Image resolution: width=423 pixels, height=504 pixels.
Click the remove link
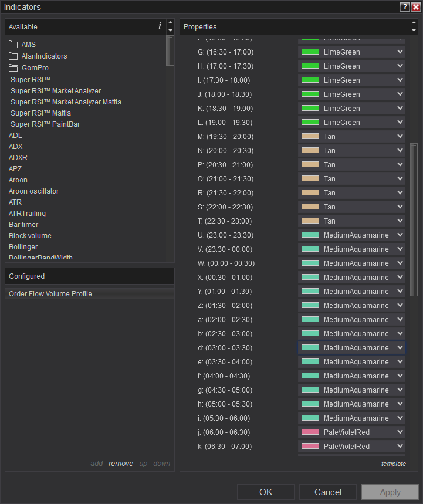click(121, 464)
